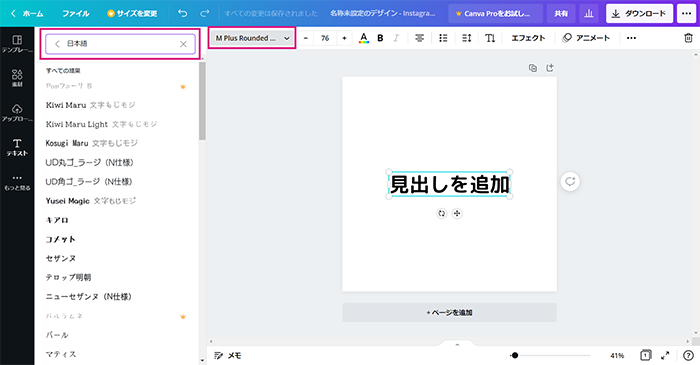Adjust the zoom slider handle
Image resolution: width=700 pixels, height=365 pixels.
click(x=515, y=355)
